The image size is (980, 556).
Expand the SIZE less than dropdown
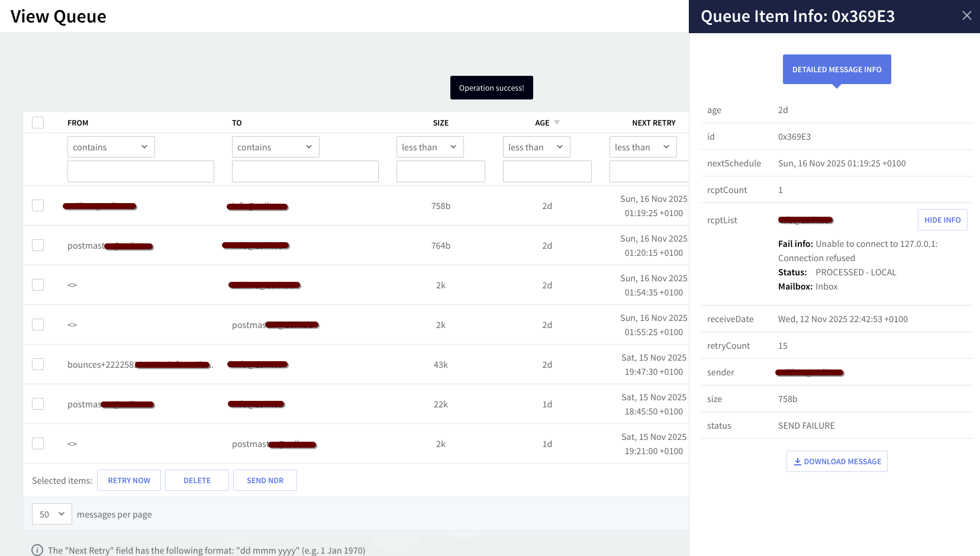click(430, 147)
